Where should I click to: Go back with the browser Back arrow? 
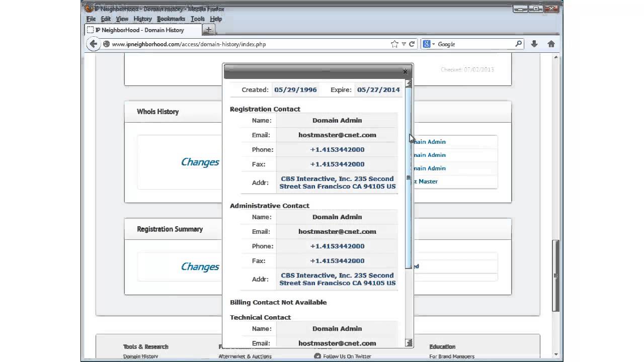(93, 44)
